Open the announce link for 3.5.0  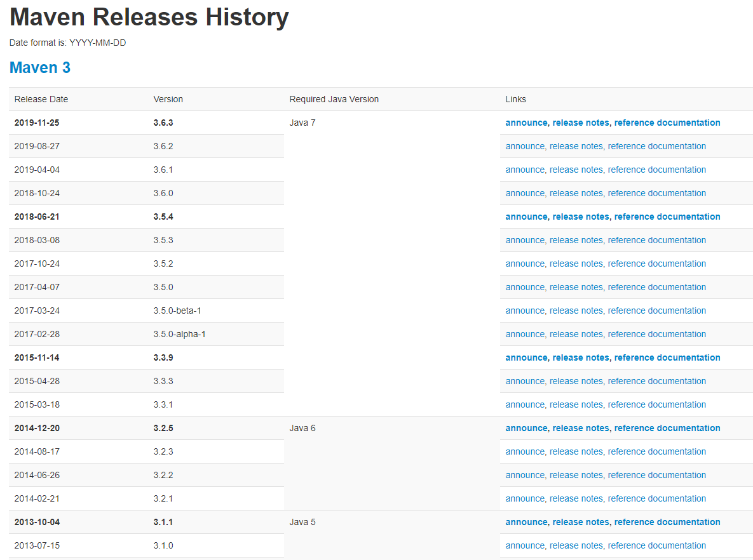[x=526, y=288]
